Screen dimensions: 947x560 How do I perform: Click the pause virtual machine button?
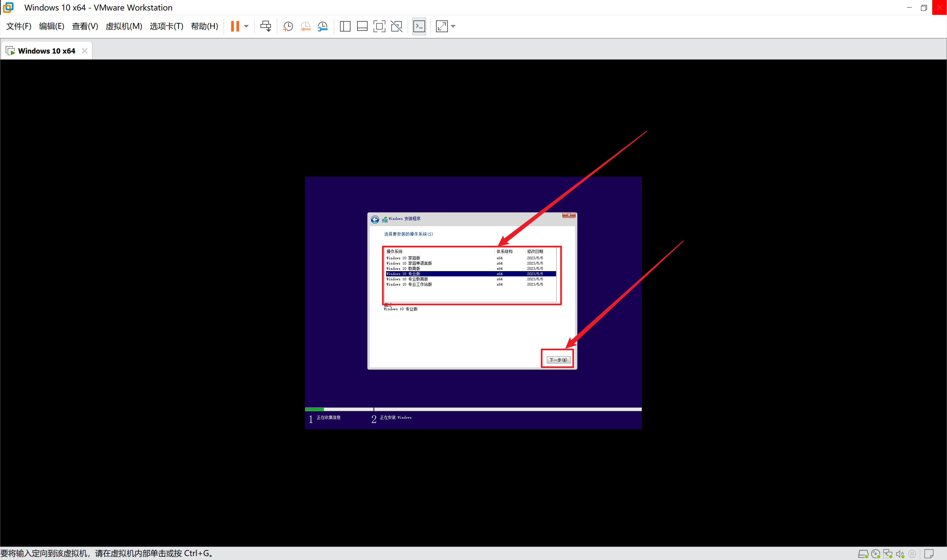tap(235, 26)
